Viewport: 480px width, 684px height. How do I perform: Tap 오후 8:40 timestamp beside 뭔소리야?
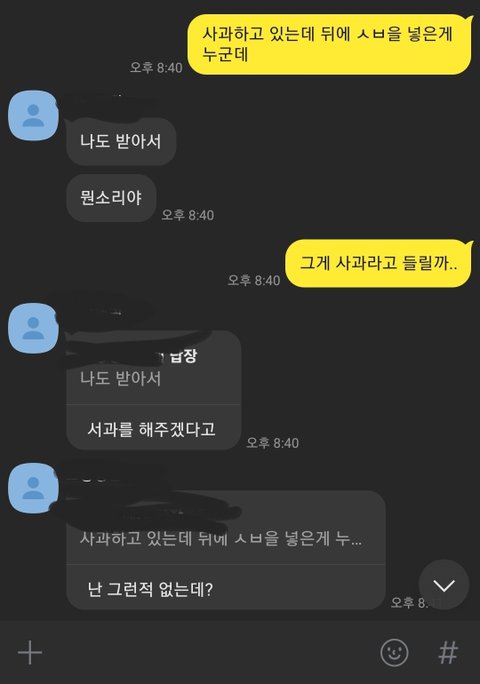[188, 215]
